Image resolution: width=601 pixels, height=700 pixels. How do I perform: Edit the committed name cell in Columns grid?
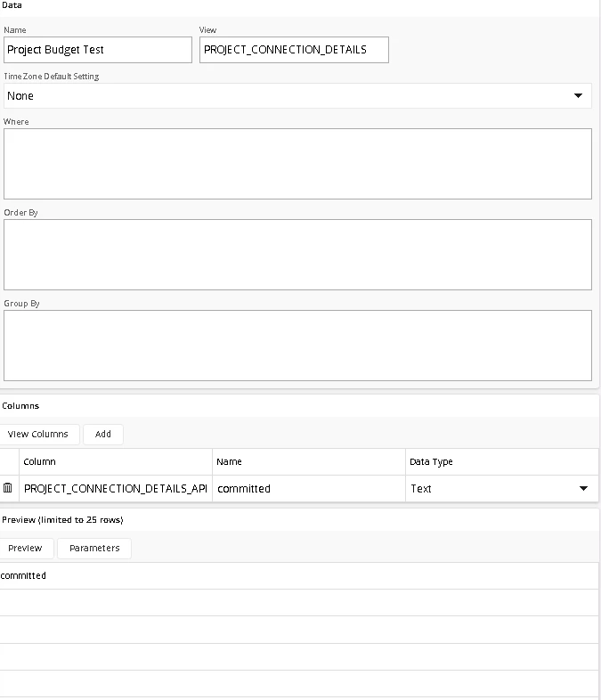click(x=308, y=489)
